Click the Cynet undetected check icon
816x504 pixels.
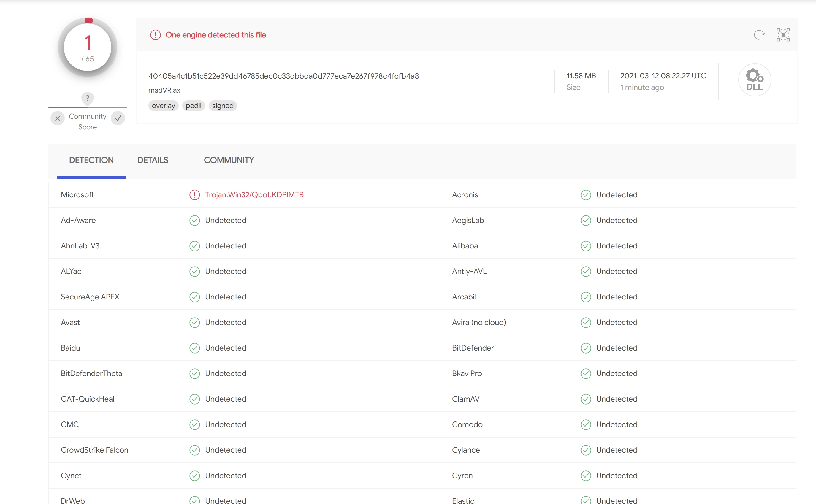195,476
